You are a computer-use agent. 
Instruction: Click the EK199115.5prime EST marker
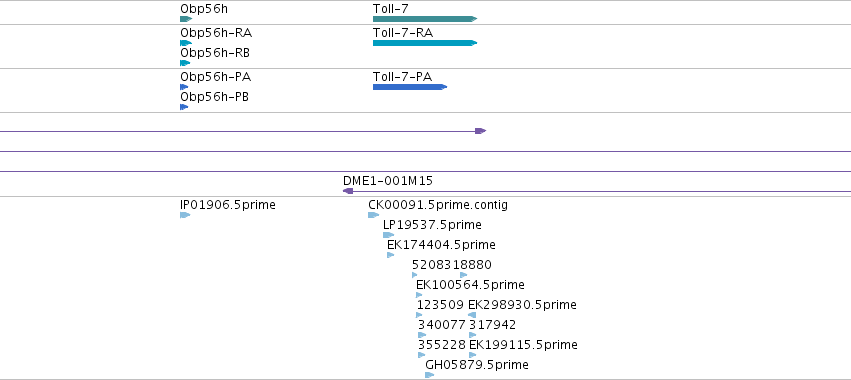tap(473, 355)
